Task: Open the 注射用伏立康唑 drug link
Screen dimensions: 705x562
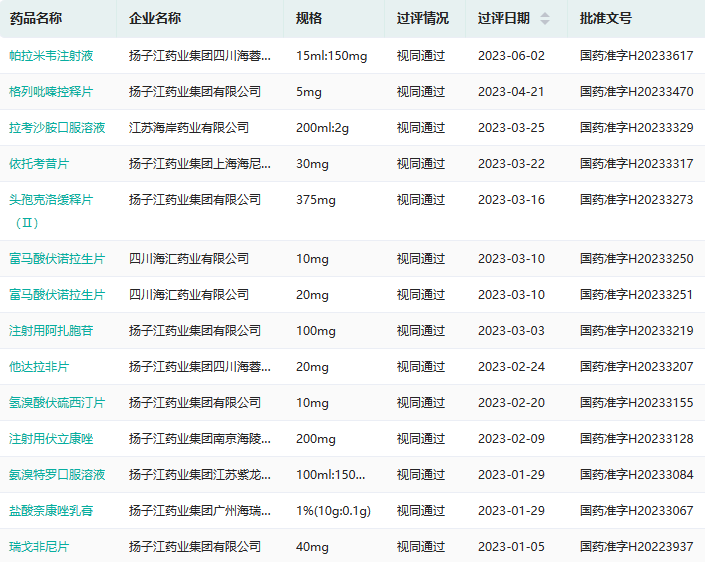Action: coord(51,439)
